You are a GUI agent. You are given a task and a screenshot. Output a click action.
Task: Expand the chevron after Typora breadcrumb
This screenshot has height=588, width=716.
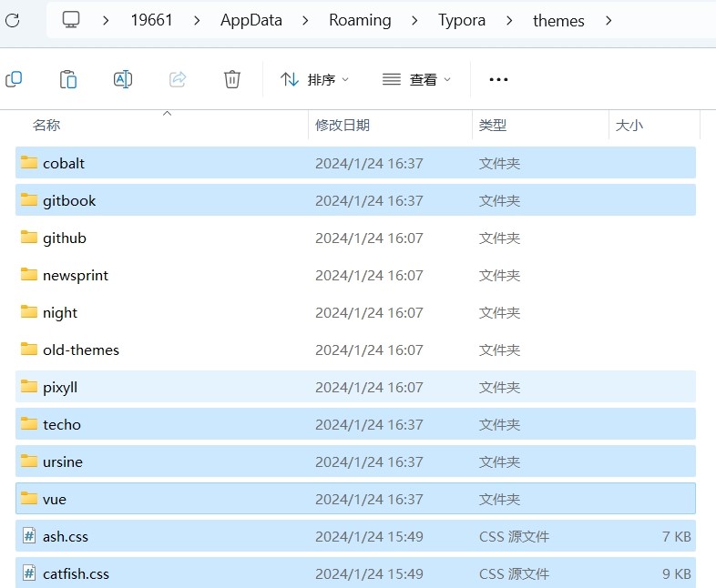click(509, 21)
